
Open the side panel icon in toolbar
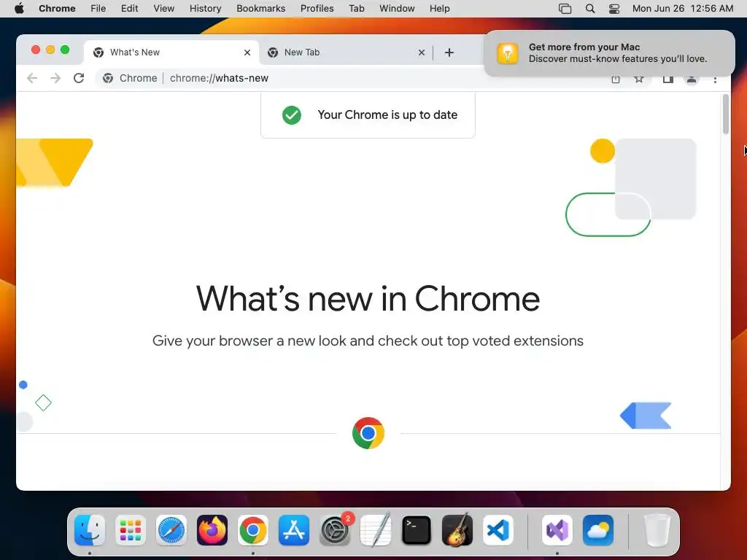(x=668, y=79)
